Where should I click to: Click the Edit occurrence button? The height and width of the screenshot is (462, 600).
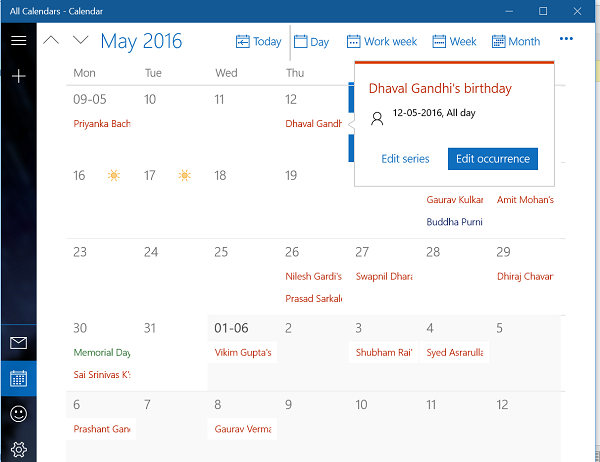tap(493, 159)
